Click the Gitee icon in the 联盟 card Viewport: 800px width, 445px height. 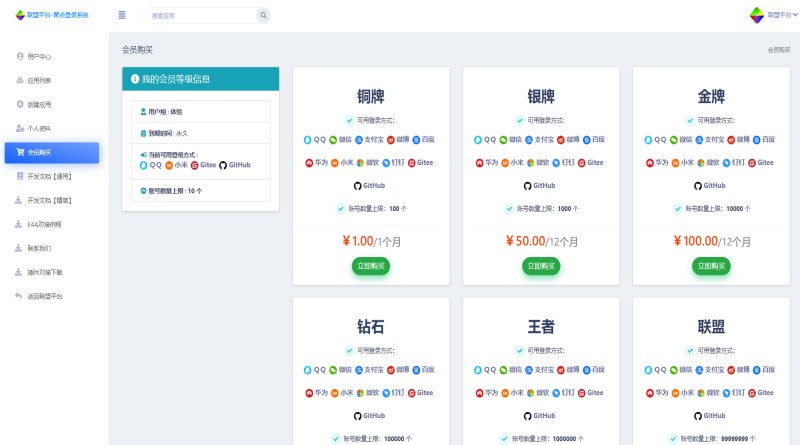point(752,393)
